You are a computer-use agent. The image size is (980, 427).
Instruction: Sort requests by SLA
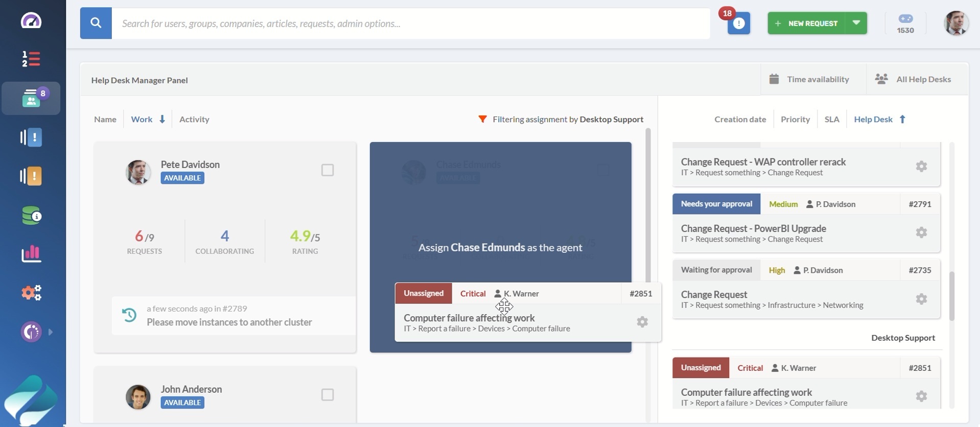click(x=832, y=119)
